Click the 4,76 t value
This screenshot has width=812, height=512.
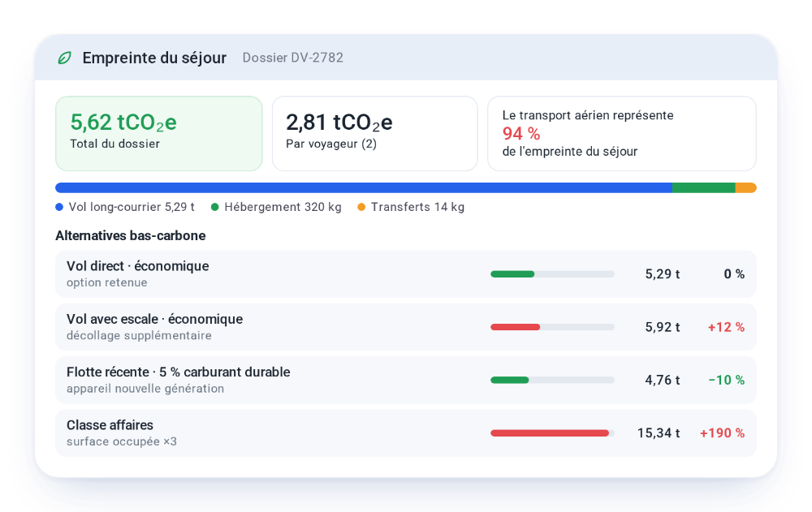(x=663, y=380)
